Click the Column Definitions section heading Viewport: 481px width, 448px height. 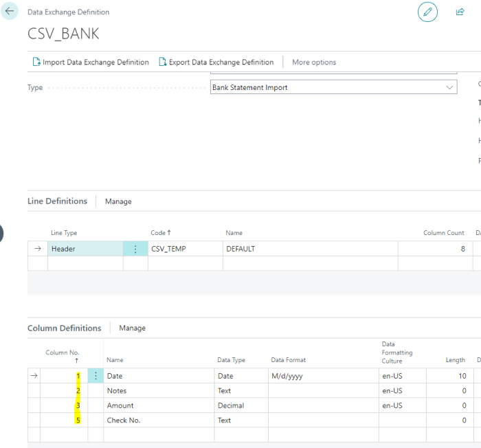point(64,328)
